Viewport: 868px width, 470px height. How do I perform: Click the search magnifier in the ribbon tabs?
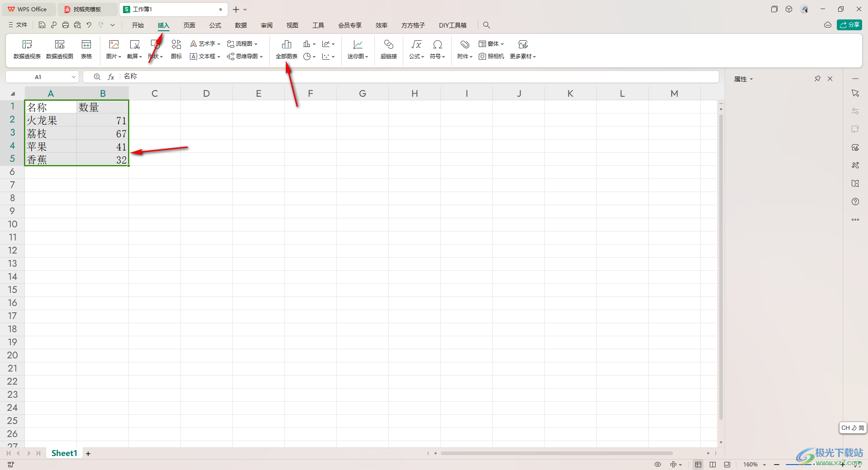[486, 25]
